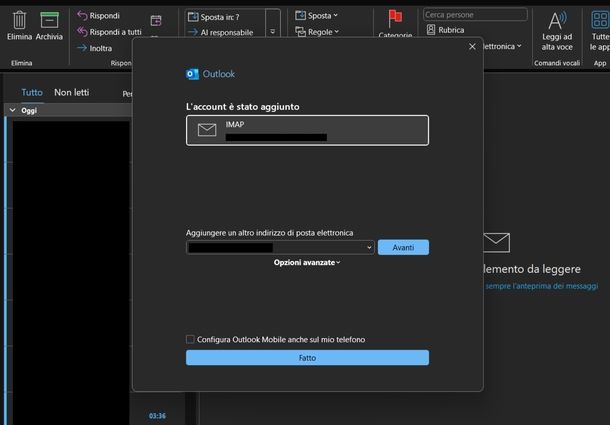Enable Configura Outlook Mobile checkbox

190,339
